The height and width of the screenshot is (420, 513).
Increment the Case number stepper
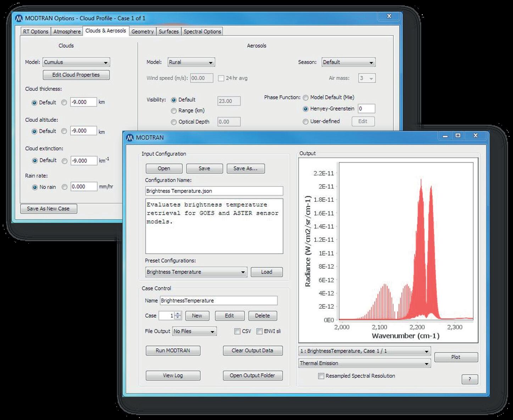coord(178,313)
